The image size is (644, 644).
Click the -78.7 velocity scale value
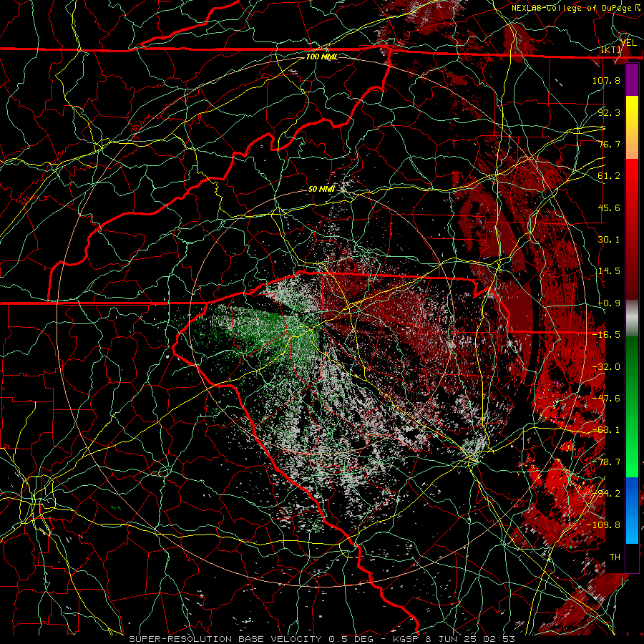coord(606,462)
